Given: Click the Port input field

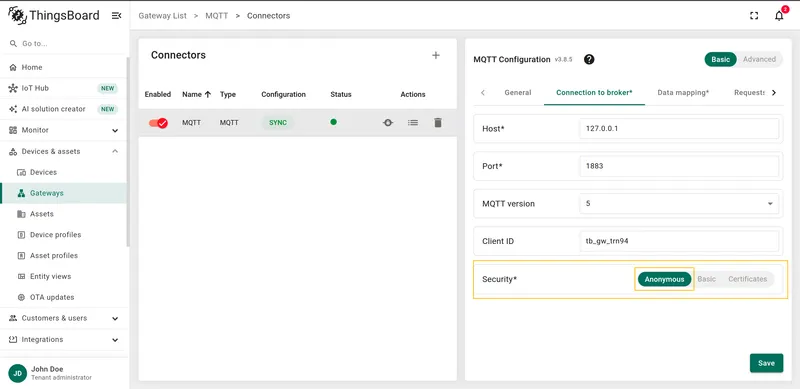Looking at the screenshot, I should pyautogui.click(x=679, y=166).
